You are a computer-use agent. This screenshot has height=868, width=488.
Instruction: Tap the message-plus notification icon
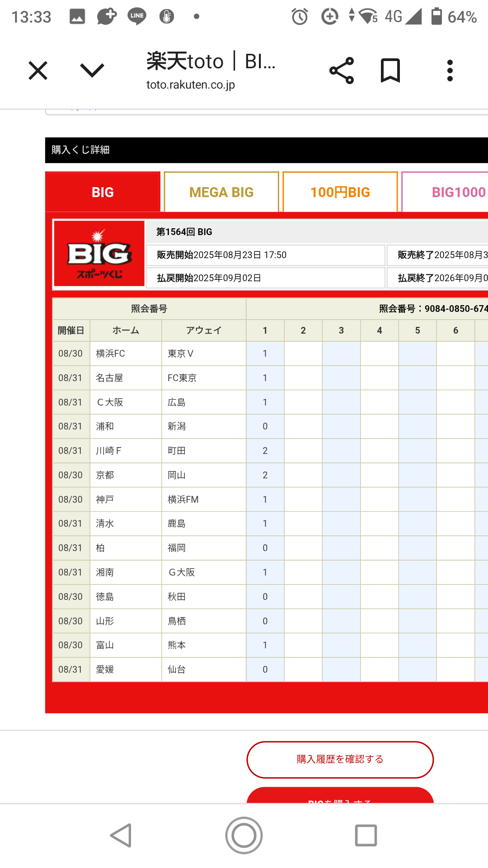[107, 17]
